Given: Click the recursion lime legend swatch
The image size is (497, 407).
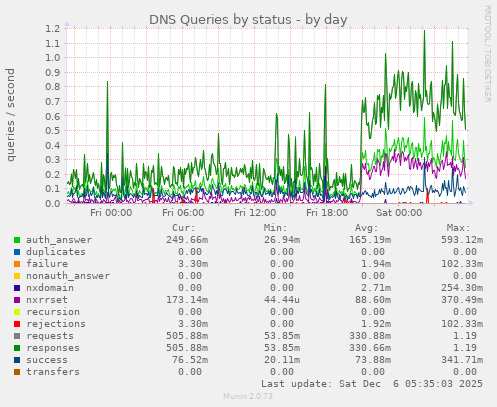Looking at the screenshot, I should coord(17,312).
